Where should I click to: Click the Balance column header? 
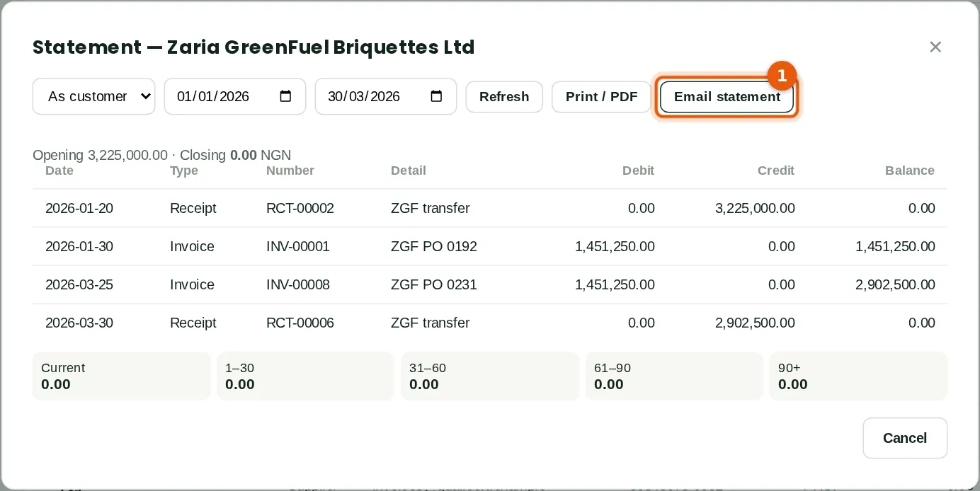(910, 171)
